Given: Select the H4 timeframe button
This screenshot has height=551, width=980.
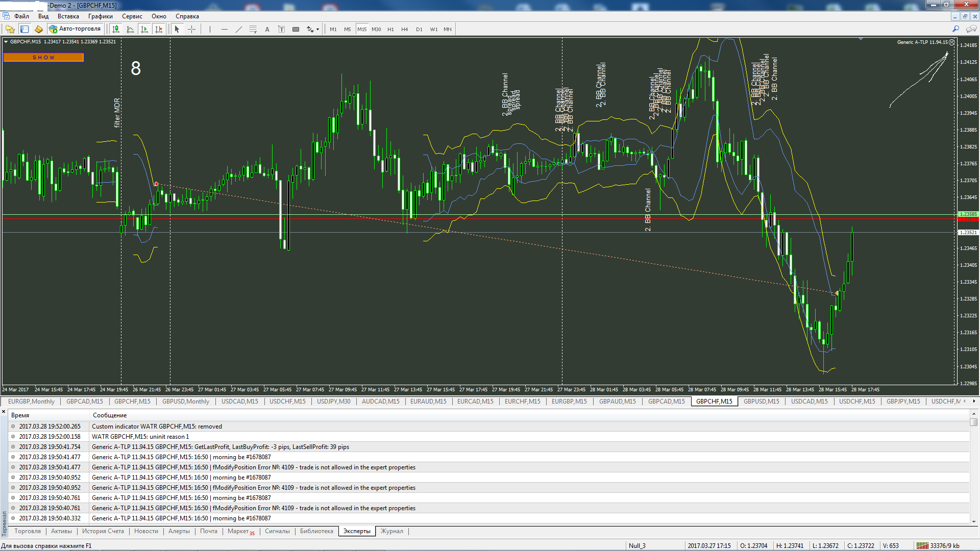Looking at the screenshot, I should pos(405,29).
